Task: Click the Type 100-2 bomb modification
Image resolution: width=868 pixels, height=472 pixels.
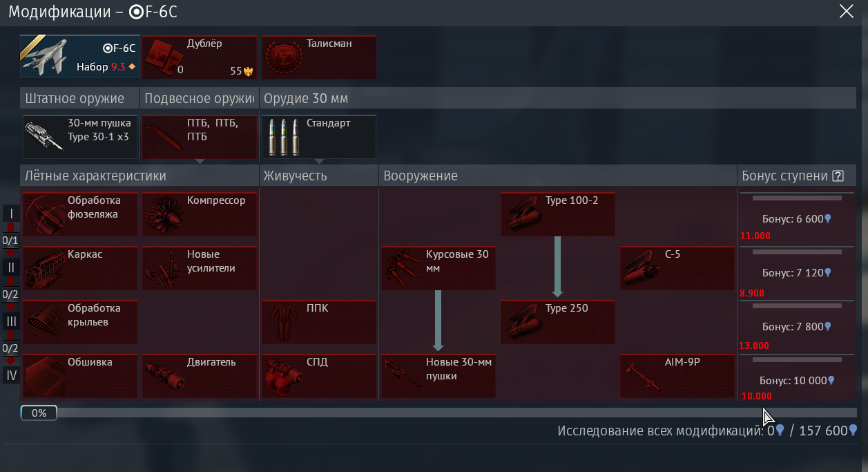Action: [x=557, y=214]
